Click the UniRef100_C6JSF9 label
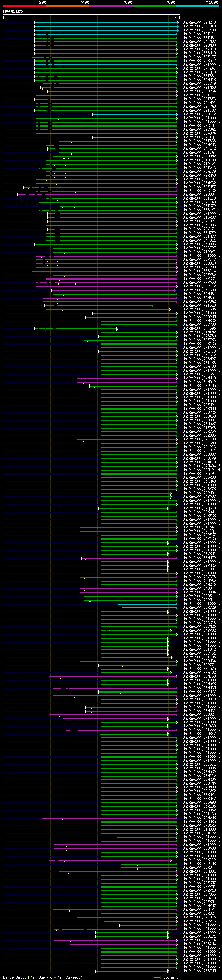This screenshot has width=222, height=980. click(x=199, y=84)
